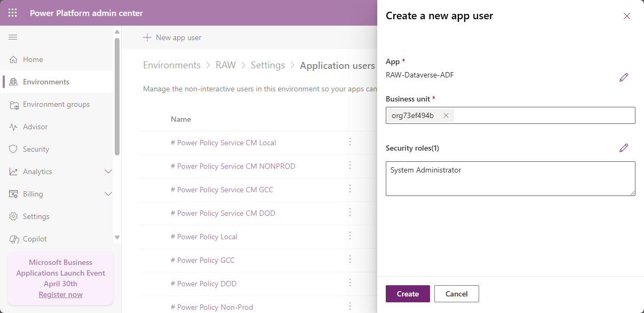Open more options for Power Policy Service CM NONPROD
Viewport: 644px width, 313px height.
pos(350,165)
